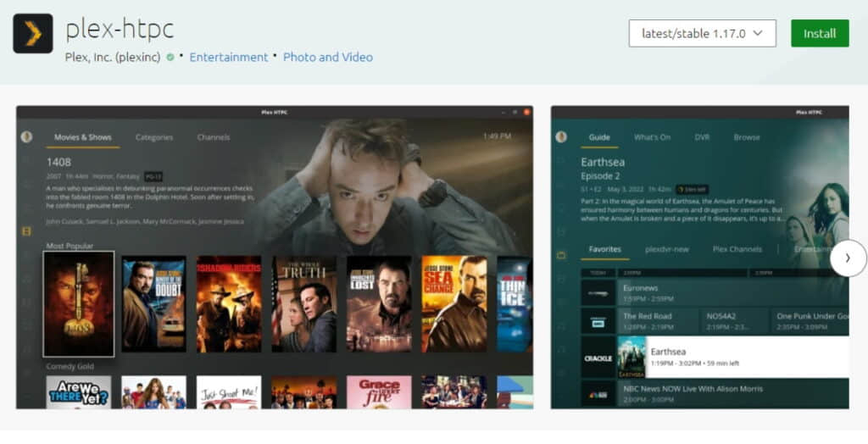Select the Guide tab in second screenshot

[599, 137]
